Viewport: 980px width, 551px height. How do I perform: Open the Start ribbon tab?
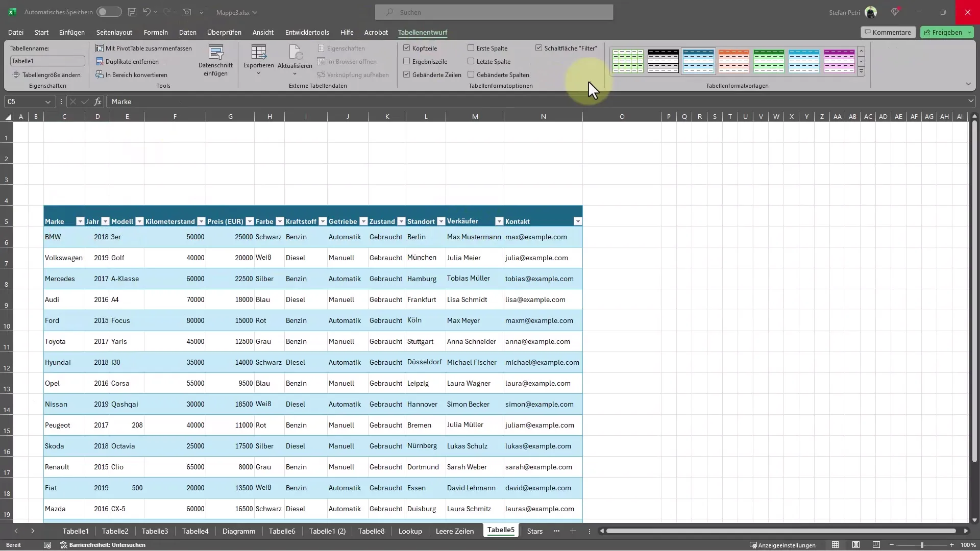point(41,32)
